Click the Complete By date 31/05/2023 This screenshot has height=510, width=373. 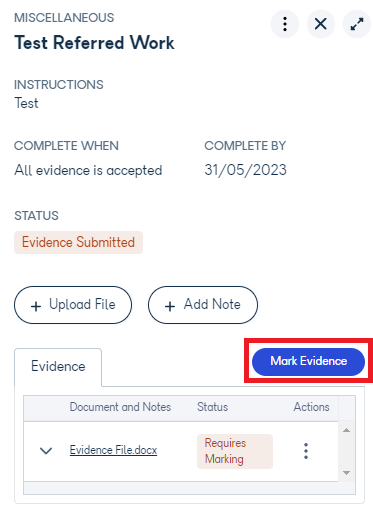point(245,170)
